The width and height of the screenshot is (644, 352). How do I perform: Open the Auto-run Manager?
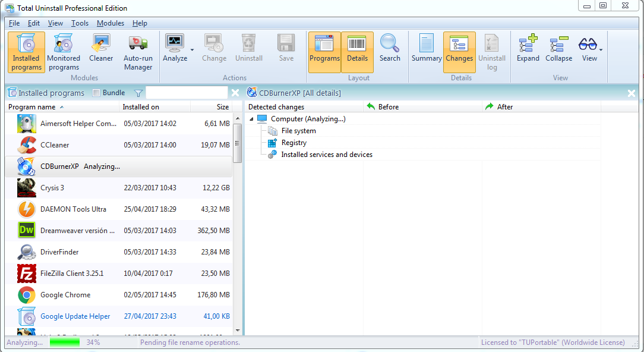tap(138, 53)
